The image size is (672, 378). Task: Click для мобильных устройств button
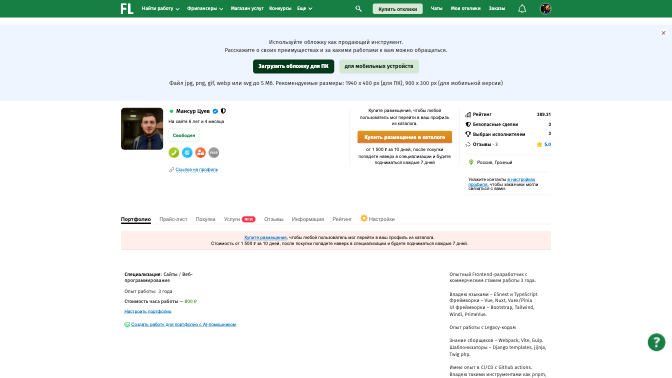click(379, 66)
